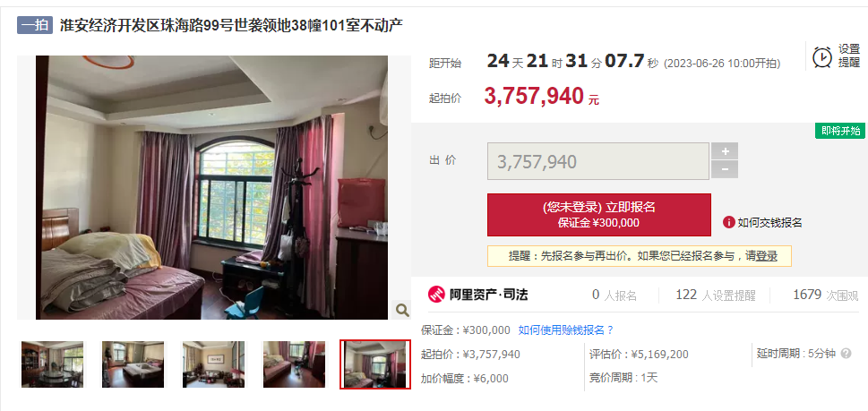Select the third living room thumbnail
The image size is (868, 411).
(x=213, y=364)
